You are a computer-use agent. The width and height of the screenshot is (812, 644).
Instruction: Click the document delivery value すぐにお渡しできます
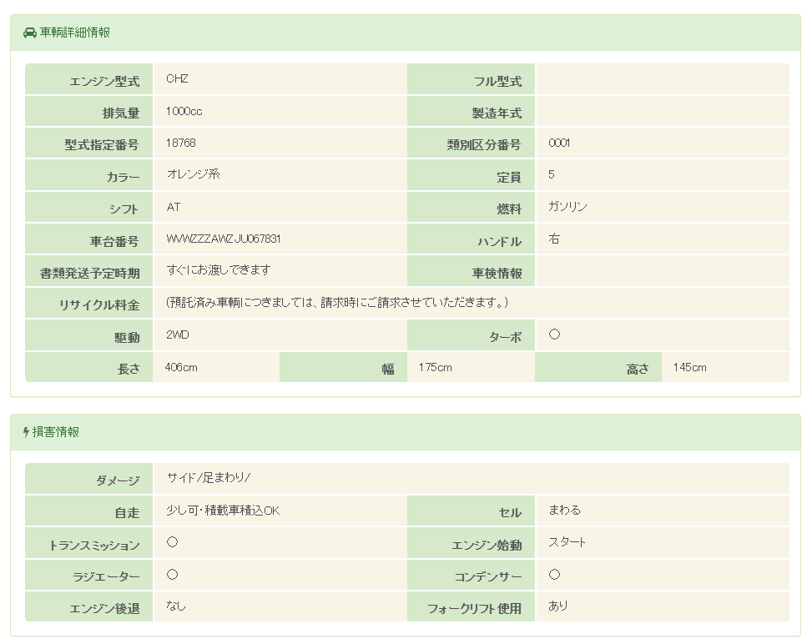pyautogui.click(x=219, y=270)
